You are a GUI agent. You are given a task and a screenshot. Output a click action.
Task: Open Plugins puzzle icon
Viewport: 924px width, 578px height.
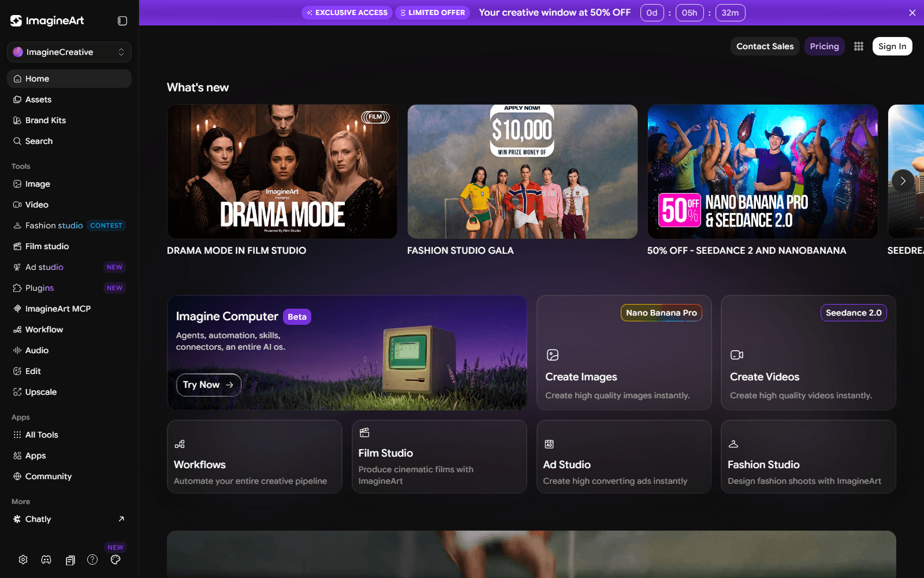[x=17, y=288]
